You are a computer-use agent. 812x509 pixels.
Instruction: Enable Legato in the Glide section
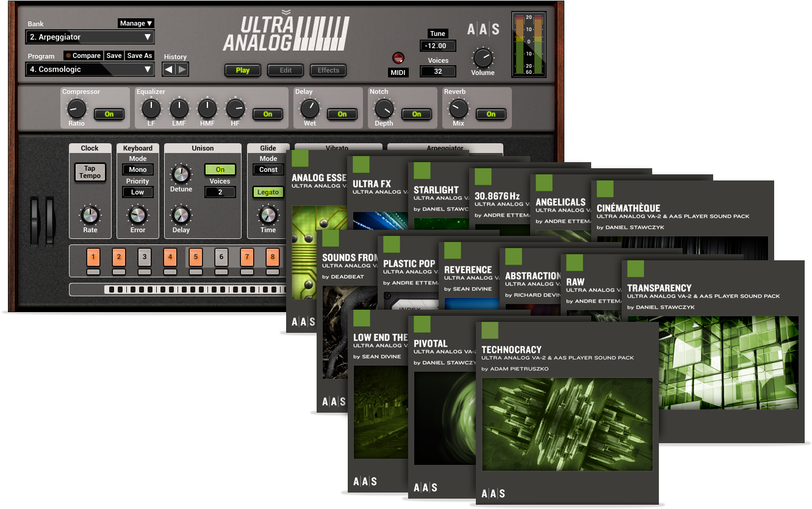(268, 192)
